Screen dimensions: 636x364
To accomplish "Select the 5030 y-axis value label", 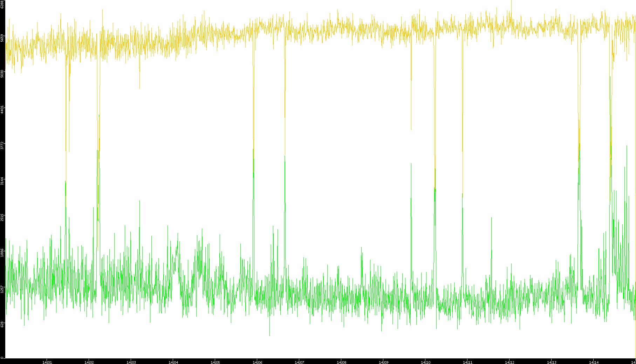I will (x=2, y=74).
